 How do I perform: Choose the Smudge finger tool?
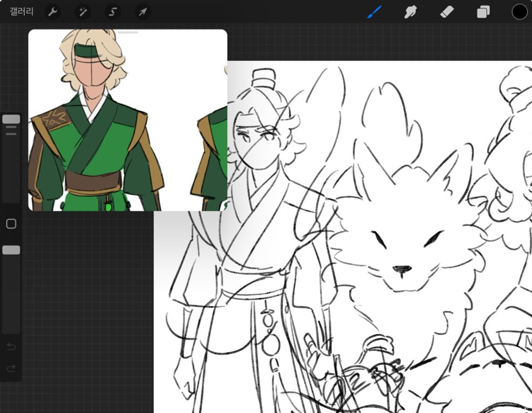pos(410,12)
